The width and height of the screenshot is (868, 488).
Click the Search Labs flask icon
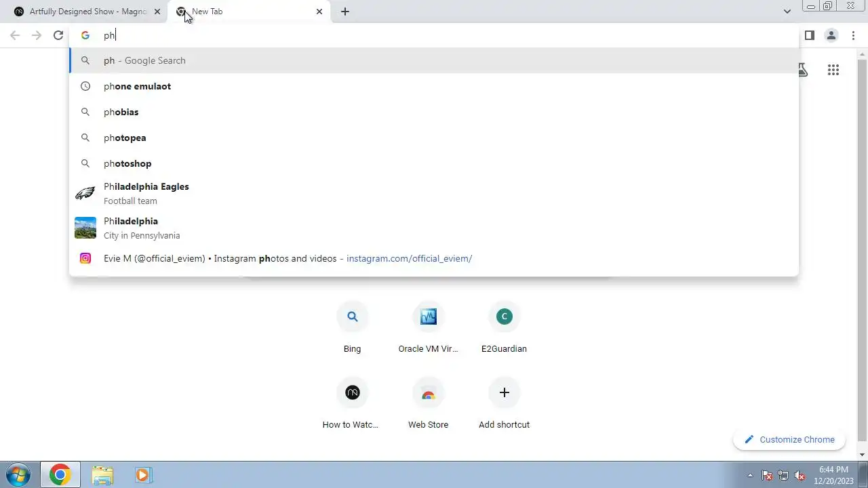pyautogui.click(x=803, y=70)
